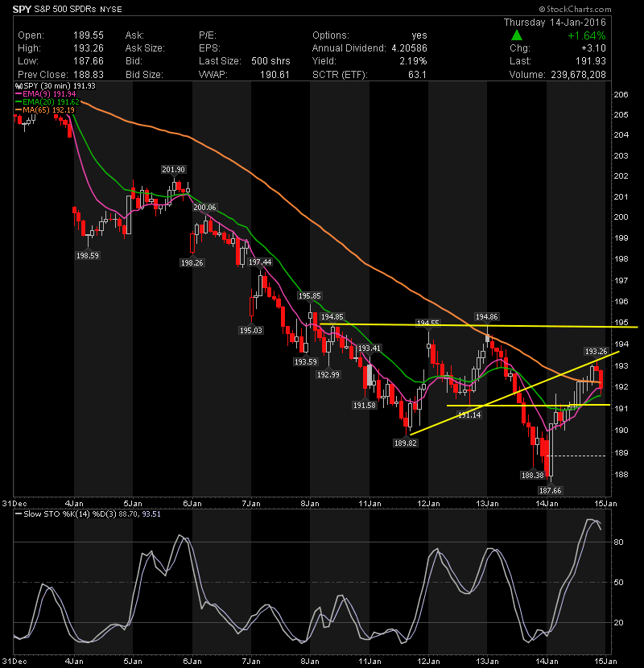Click the Annual Dividend value 4.20586

tap(409, 48)
